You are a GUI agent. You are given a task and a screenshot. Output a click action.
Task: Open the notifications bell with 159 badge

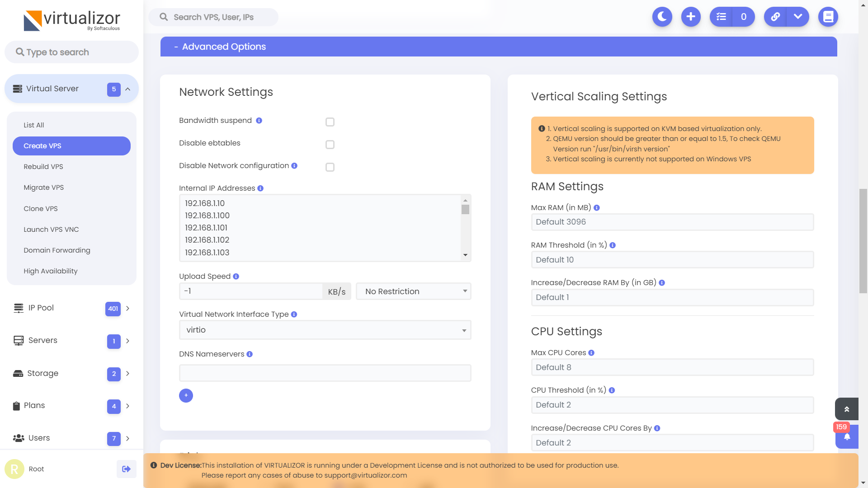coord(847,436)
